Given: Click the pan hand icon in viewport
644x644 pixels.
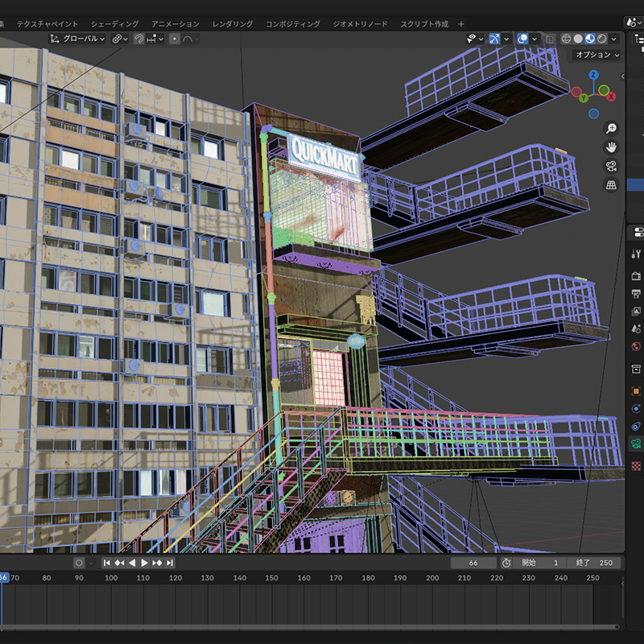Looking at the screenshot, I should click(x=612, y=147).
